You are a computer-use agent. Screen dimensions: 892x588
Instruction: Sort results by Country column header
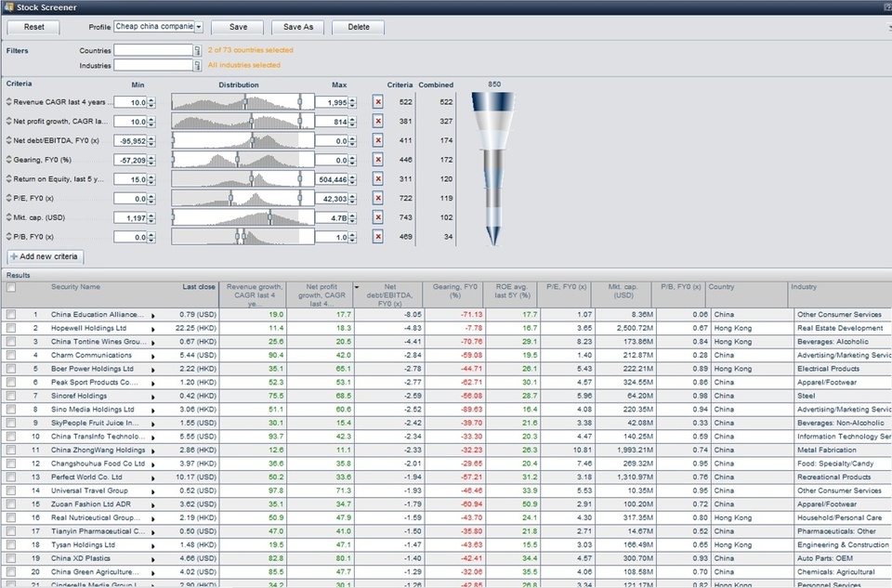pyautogui.click(x=746, y=294)
